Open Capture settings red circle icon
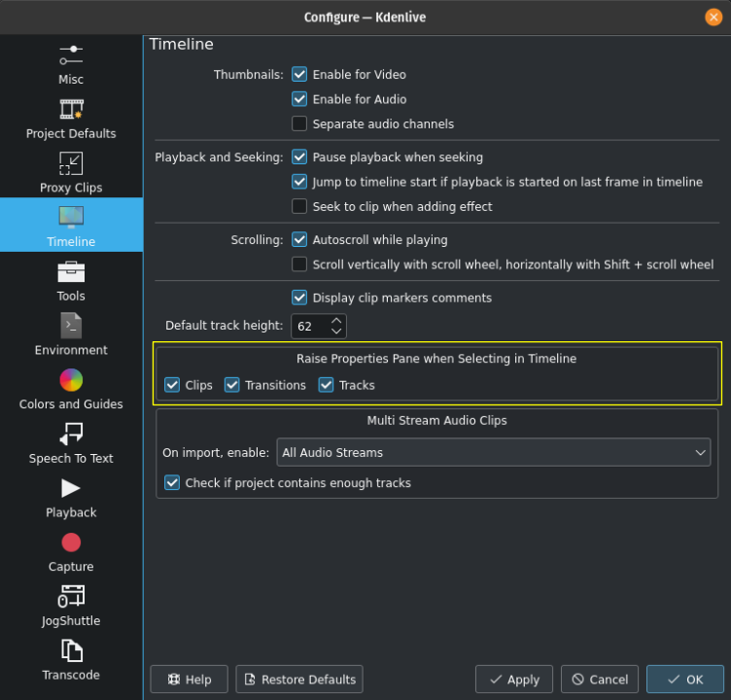 coord(71,542)
